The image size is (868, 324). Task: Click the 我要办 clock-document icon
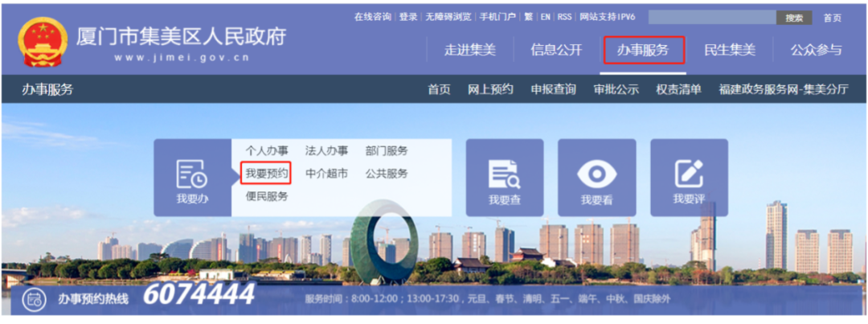pyautogui.click(x=192, y=172)
